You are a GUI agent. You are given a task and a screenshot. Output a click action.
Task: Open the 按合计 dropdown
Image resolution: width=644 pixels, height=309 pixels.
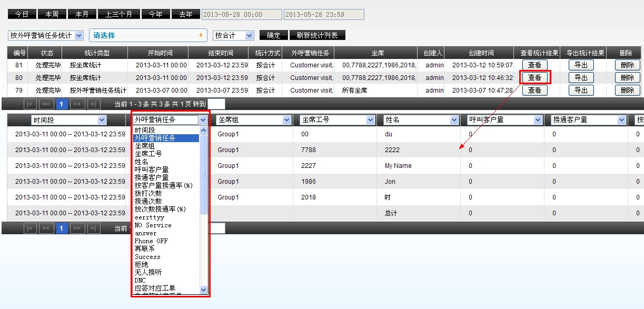[233, 36]
